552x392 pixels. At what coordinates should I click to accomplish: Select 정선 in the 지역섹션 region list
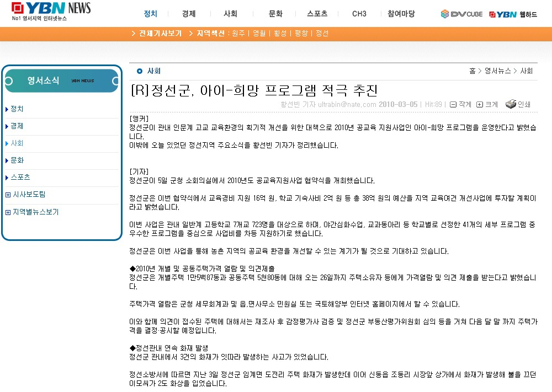point(323,33)
